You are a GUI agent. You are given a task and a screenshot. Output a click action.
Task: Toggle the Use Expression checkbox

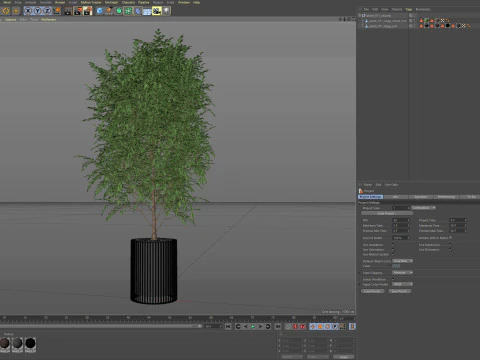pos(450,245)
